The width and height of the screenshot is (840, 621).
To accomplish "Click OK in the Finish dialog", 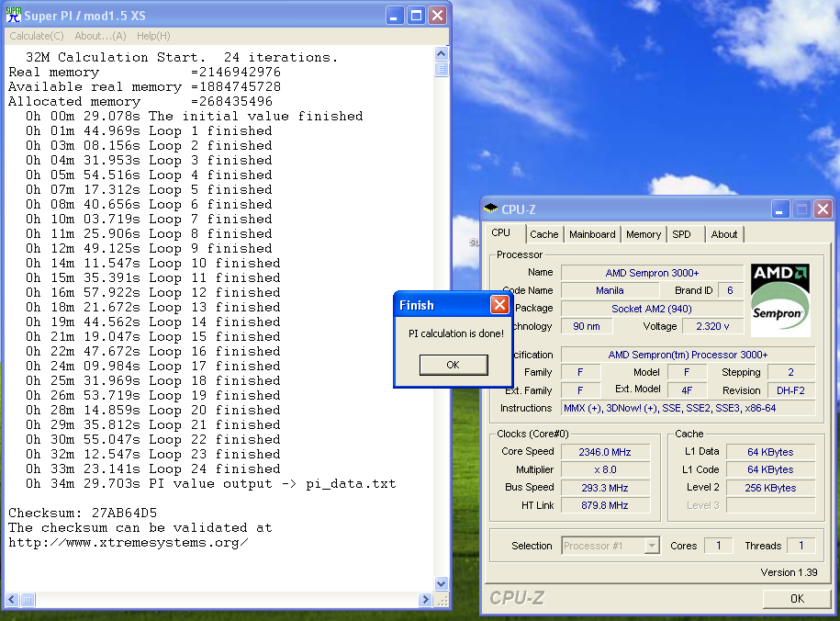I will [x=454, y=365].
